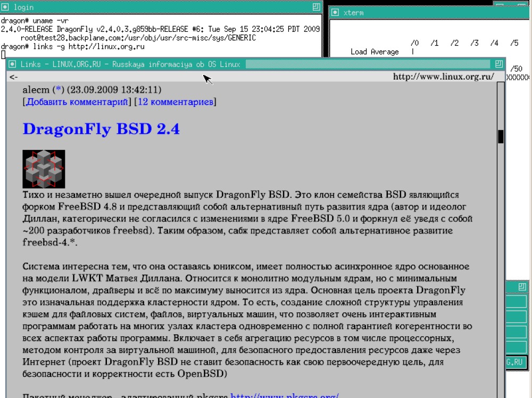Select the first empty entry in icon manager
The image size is (532, 398).
click(x=516, y=301)
